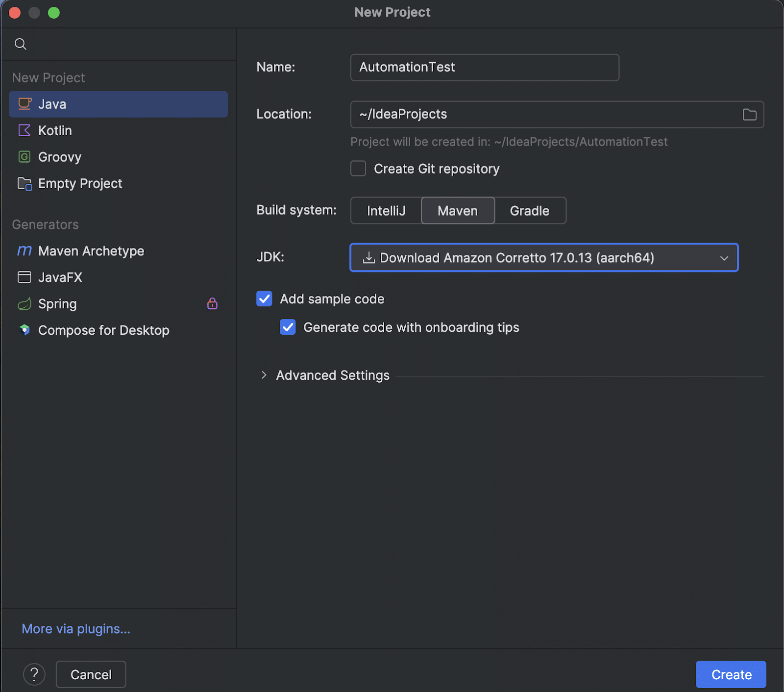Enable Create Git repository
This screenshot has height=692, width=784.
358,169
